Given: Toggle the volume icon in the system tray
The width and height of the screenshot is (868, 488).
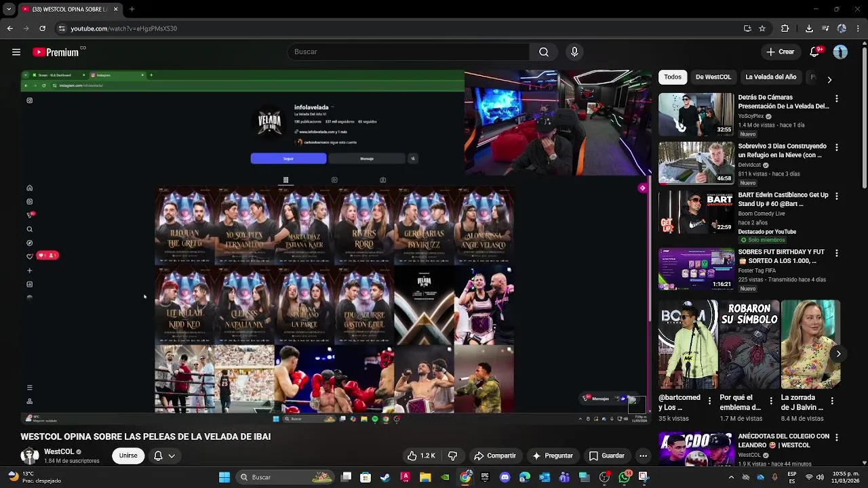Looking at the screenshot, I should pos(820,477).
